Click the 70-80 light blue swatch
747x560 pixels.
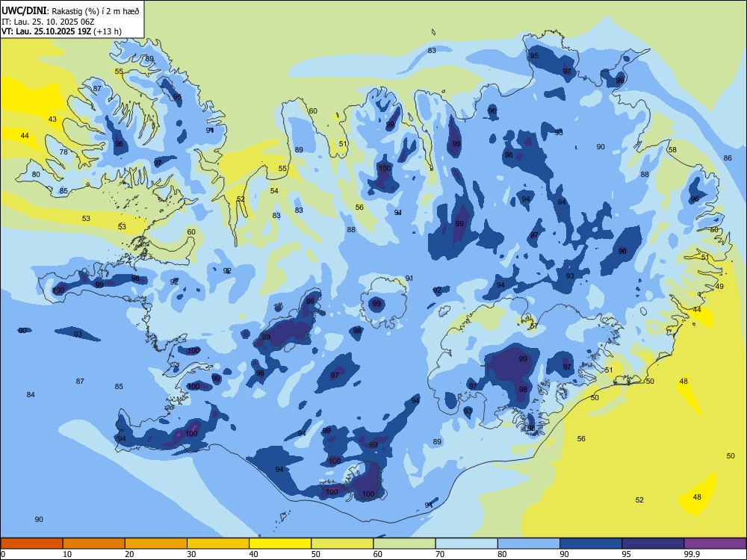466,544
